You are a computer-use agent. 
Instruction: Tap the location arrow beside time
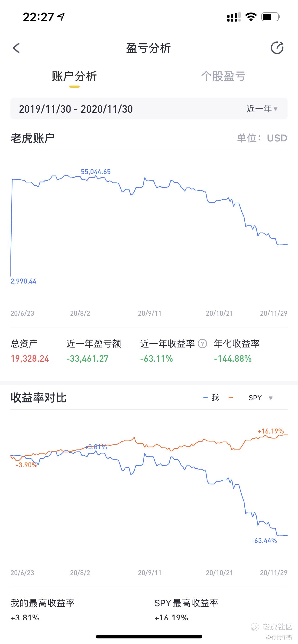(61, 17)
